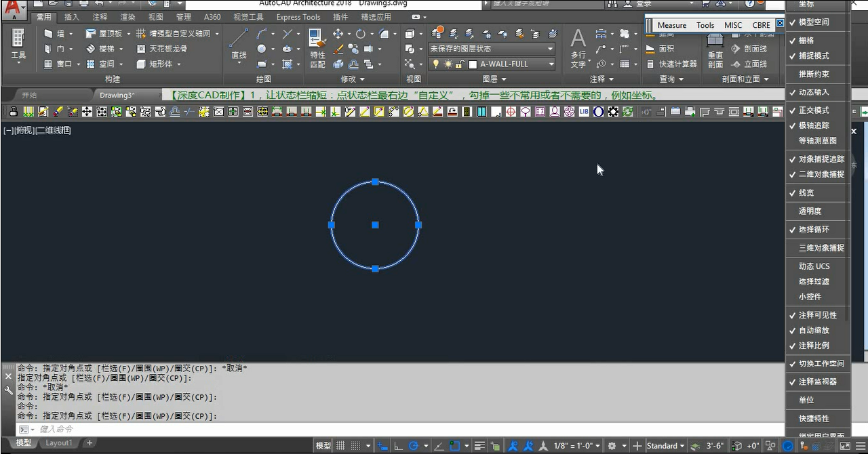Enable 等轴测草图 isometric drafting option
The image size is (868, 454).
coord(817,140)
